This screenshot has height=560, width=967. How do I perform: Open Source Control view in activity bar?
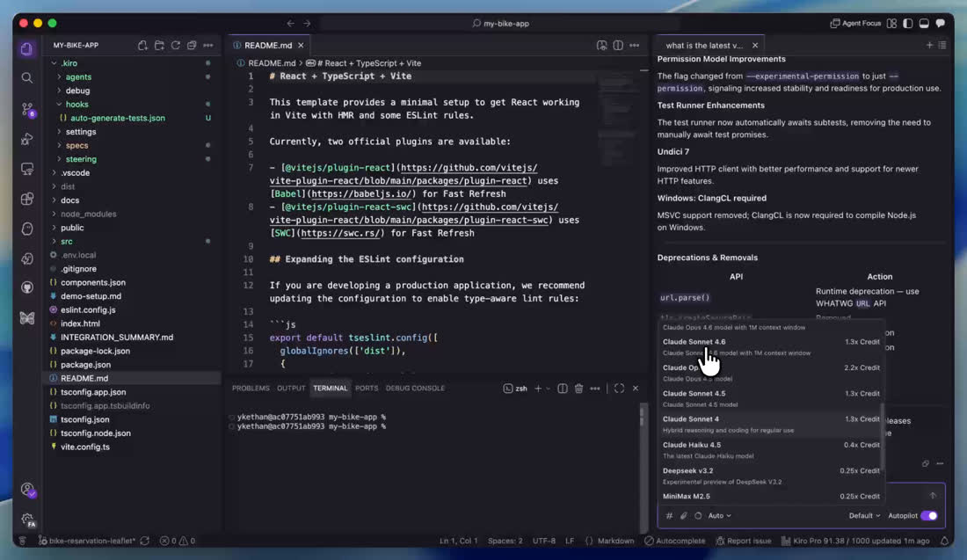pyautogui.click(x=27, y=109)
